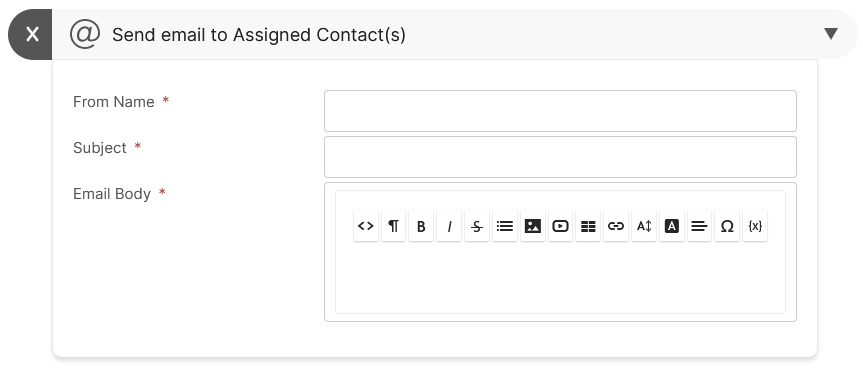Insert a hyperlink in email body
863x372 pixels.
click(x=616, y=226)
